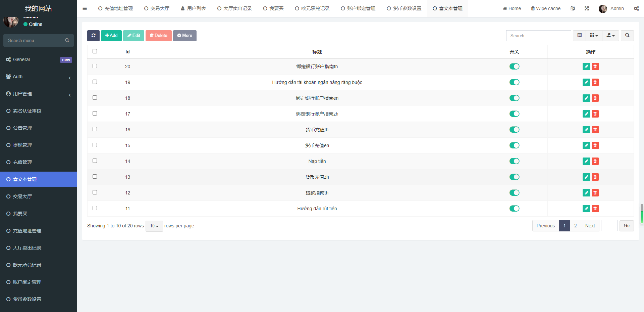Image resolution: width=644 pixels, height=312 pixels.
Task: Click the Add button
Action: 111,36
